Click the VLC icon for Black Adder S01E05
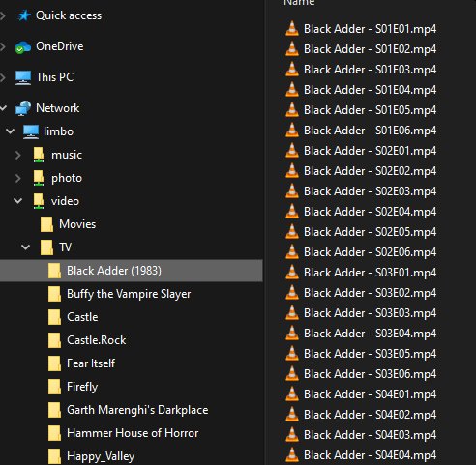The image size is (476, 465). [292, 109]
